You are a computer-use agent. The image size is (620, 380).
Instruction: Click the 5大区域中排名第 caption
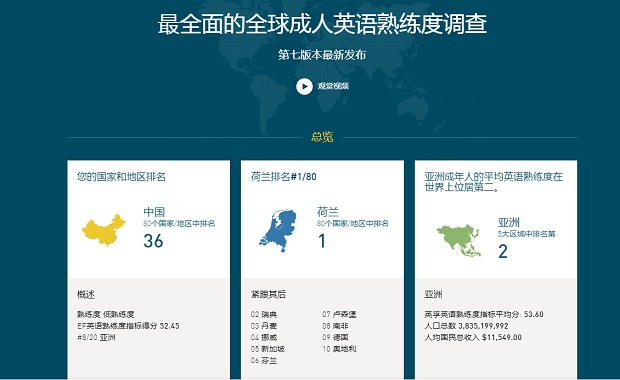pos(526,234)
